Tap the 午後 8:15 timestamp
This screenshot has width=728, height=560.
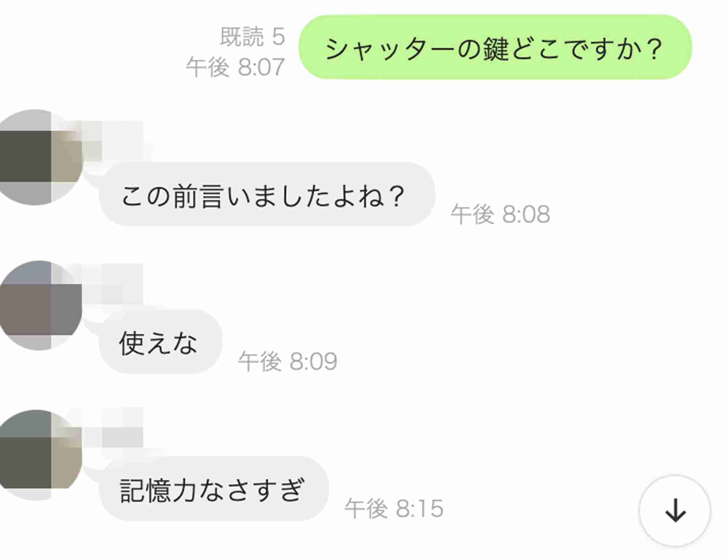394,509
